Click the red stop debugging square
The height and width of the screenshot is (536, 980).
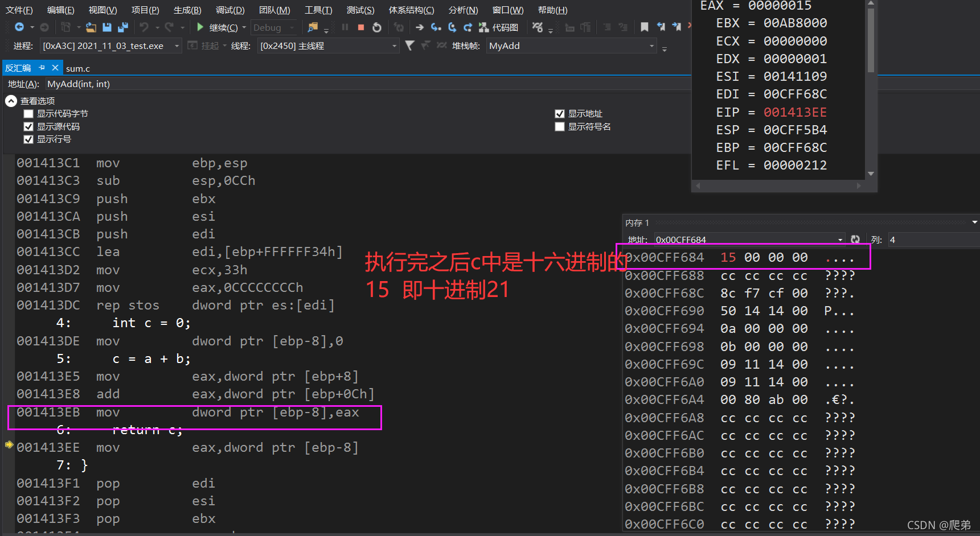(x=361, y=27)
